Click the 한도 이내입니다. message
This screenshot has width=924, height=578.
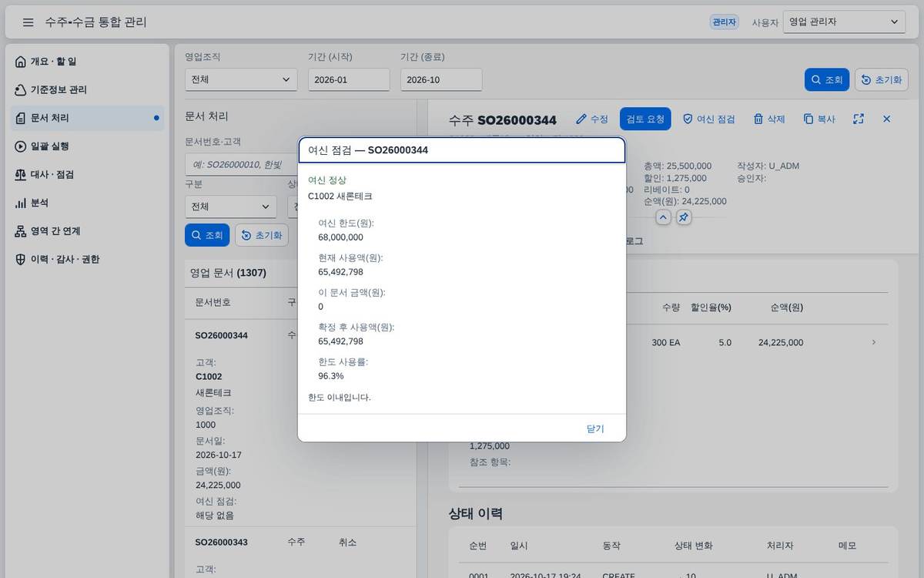point(340,398)
